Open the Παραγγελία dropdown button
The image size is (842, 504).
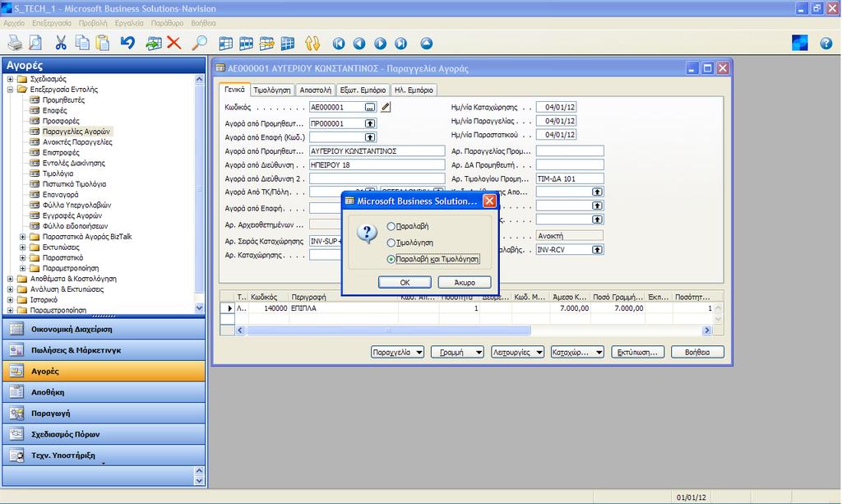(x=397, y=352)
